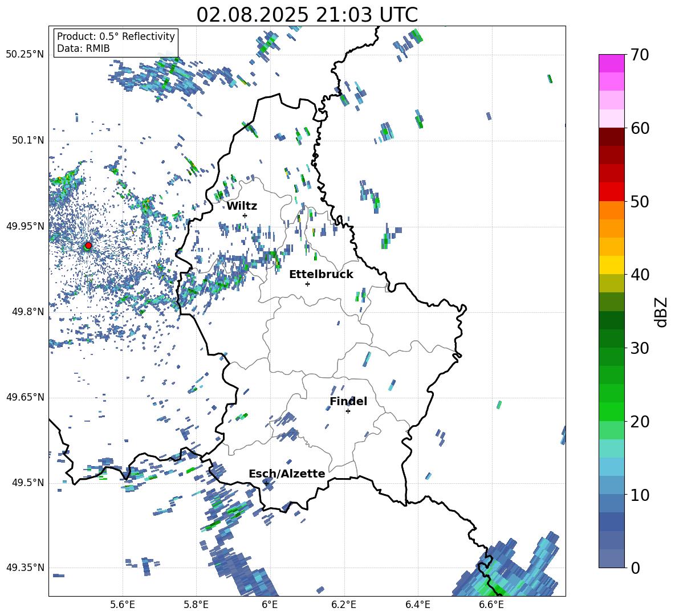Click the colorbar 40 tick label

(x=639, y=275)
